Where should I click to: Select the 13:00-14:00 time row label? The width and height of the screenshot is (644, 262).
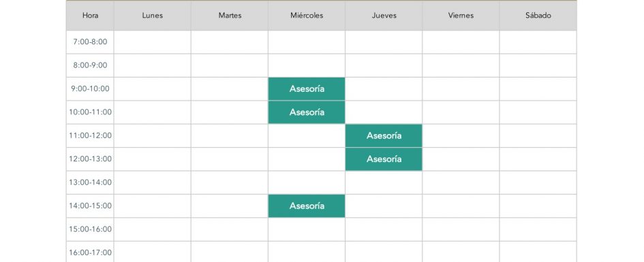(90, 182)
